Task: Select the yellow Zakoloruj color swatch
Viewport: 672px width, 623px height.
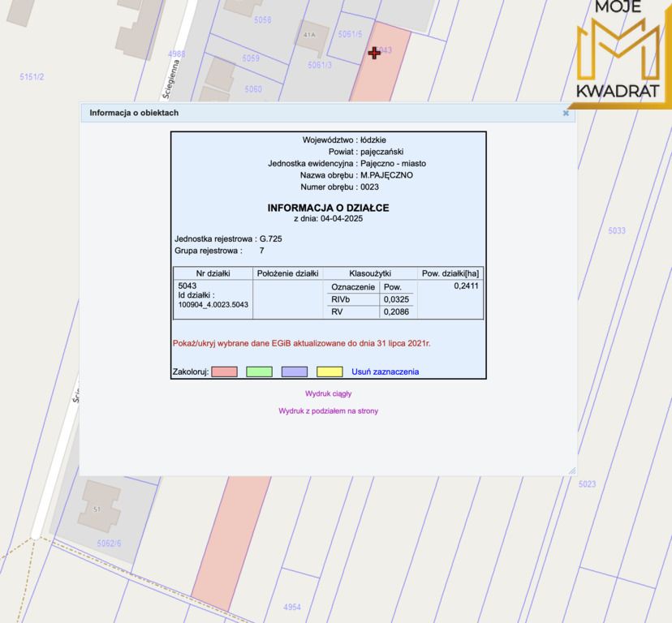Action: tap(330, 372)
